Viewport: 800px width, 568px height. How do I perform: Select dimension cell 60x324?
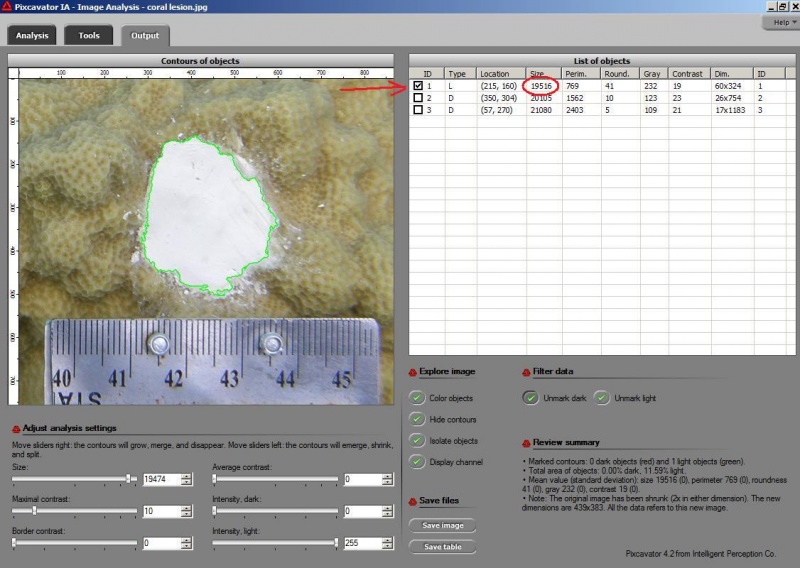(x=728, y=86)
